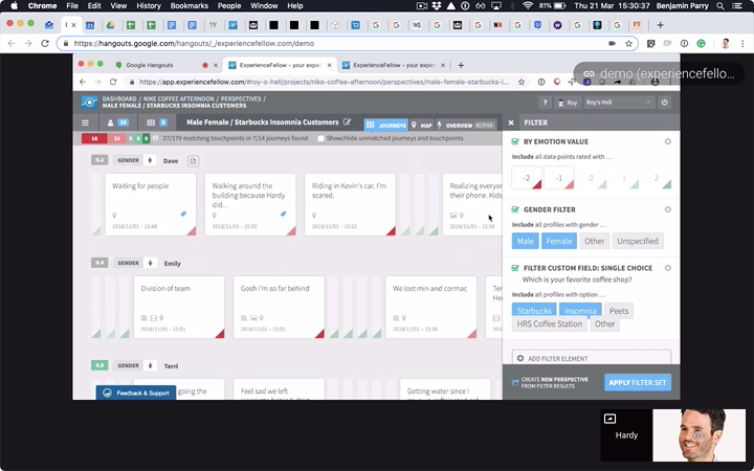Open the columns count tab
This screenshot has height=471, width=754.
click(157, 123)
